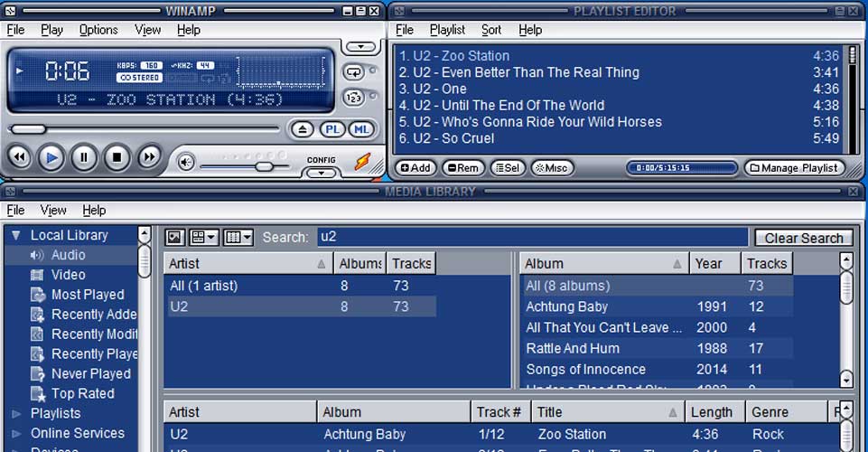The image size is (868, 452).
Task: Select the Songs of Innocence album row
Action: (657, 370)
